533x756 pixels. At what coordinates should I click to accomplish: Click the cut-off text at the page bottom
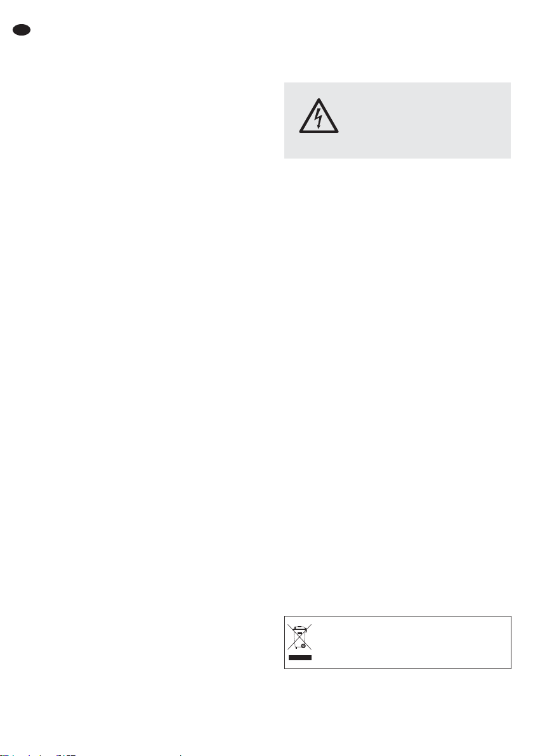[39, 754]
